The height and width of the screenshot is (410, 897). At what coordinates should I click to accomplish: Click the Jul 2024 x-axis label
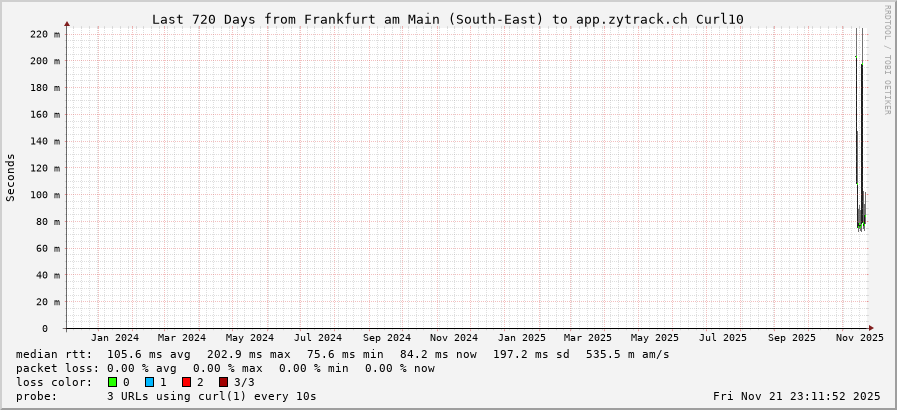coord(318,338)
